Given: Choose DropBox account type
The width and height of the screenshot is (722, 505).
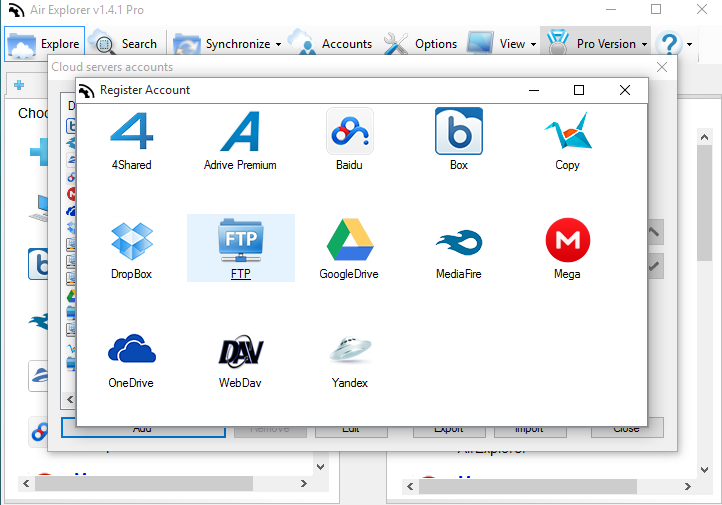Looking at the screenshot, I should [x=132, y=249].
